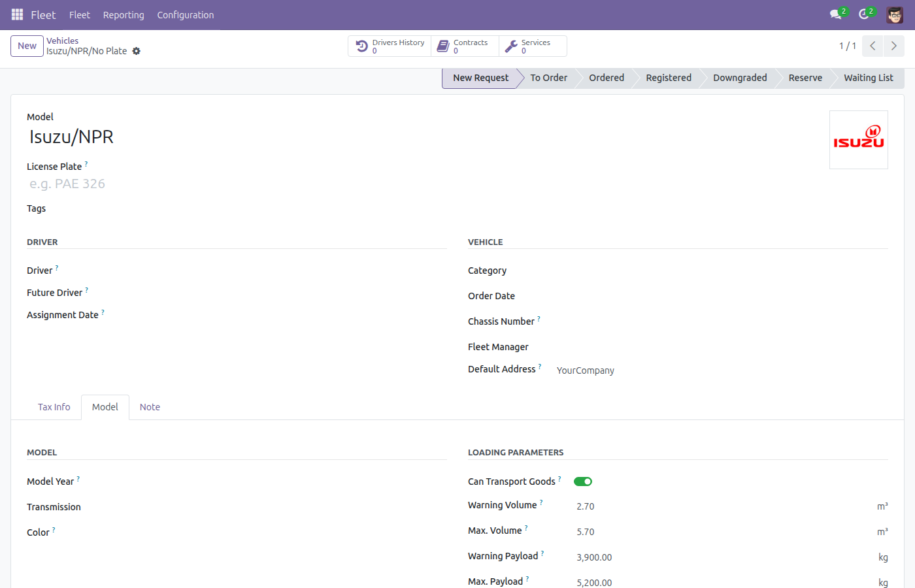The image size is (915, 588).
Task: Open the Vehicles breadcrumb link
Action: click(x=62, y=41)
